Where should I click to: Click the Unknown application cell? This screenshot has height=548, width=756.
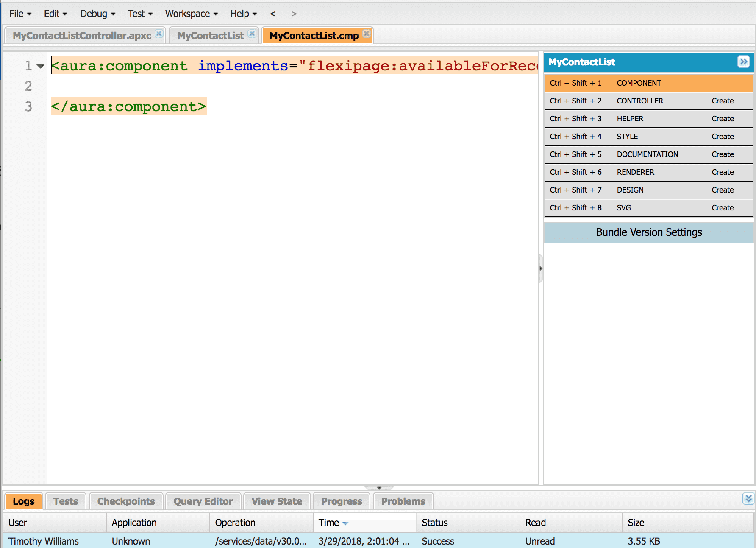click(131, 541)
